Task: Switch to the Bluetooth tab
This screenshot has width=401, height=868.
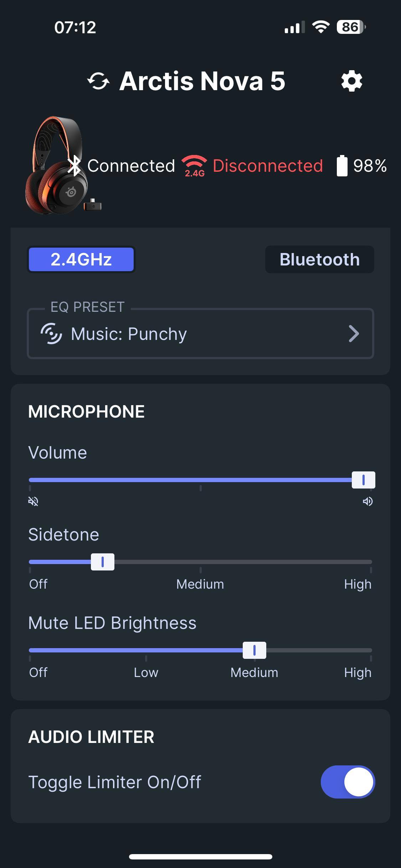Action: coord(319,259)
